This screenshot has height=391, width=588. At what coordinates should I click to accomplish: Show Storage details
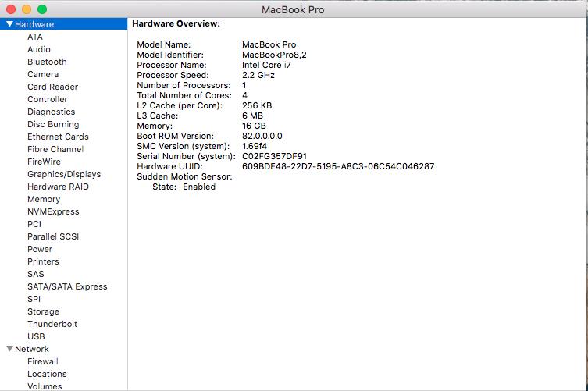coord(43,311)
